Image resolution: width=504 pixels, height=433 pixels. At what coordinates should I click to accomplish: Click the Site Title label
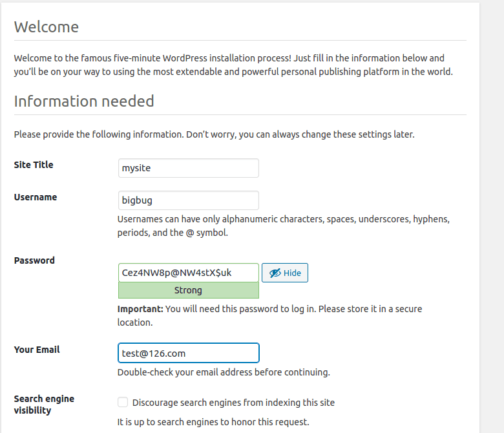click(34, 165)
